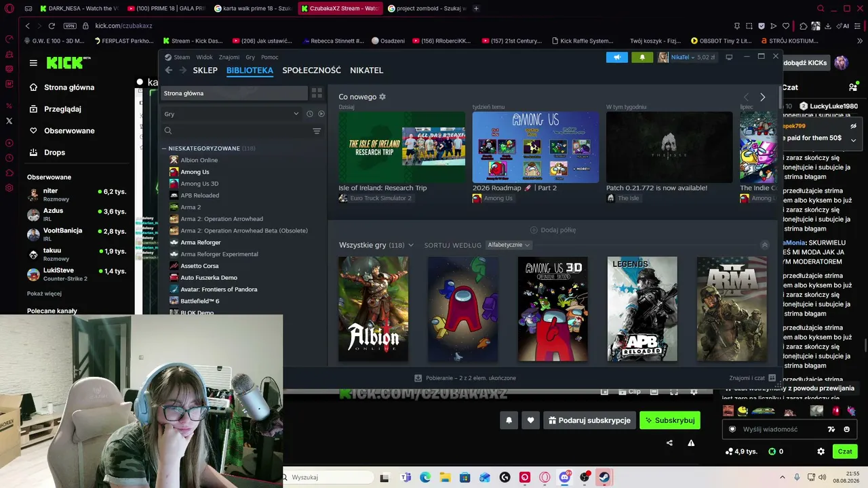Open APB Reloaded game cover
This screenshot has width=868, height=488.
(x=642, y=309)
